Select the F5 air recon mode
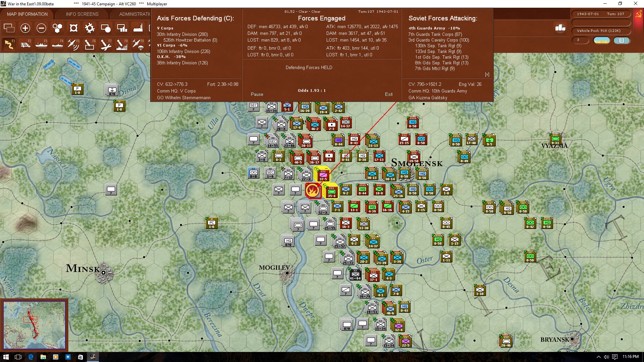This screenshot has height=362, width=644. [73, 44]
